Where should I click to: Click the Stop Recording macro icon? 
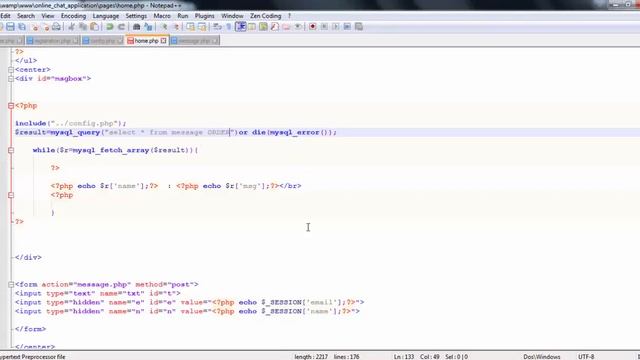(x=324, y=27)
